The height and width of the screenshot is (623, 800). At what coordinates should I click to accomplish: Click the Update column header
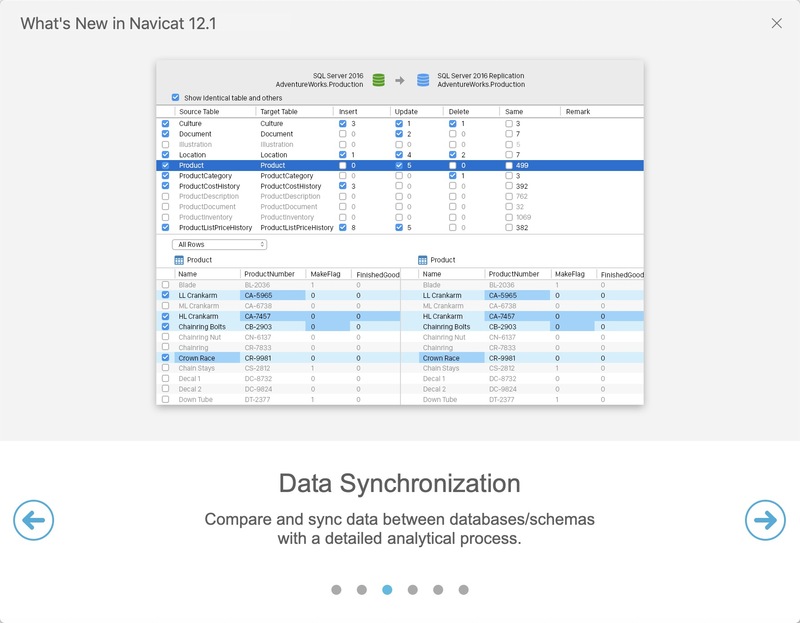(x=406, y=112)
